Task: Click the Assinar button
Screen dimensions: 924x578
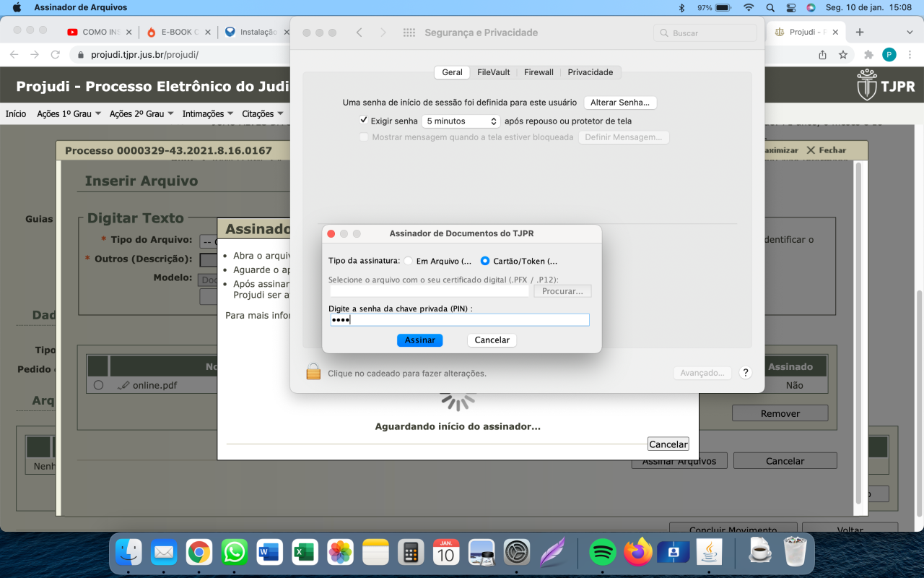Action: (419, 340)
